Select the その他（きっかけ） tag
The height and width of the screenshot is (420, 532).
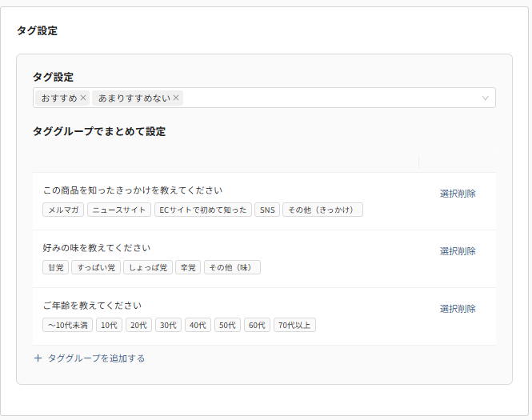(x=322, y=210)
